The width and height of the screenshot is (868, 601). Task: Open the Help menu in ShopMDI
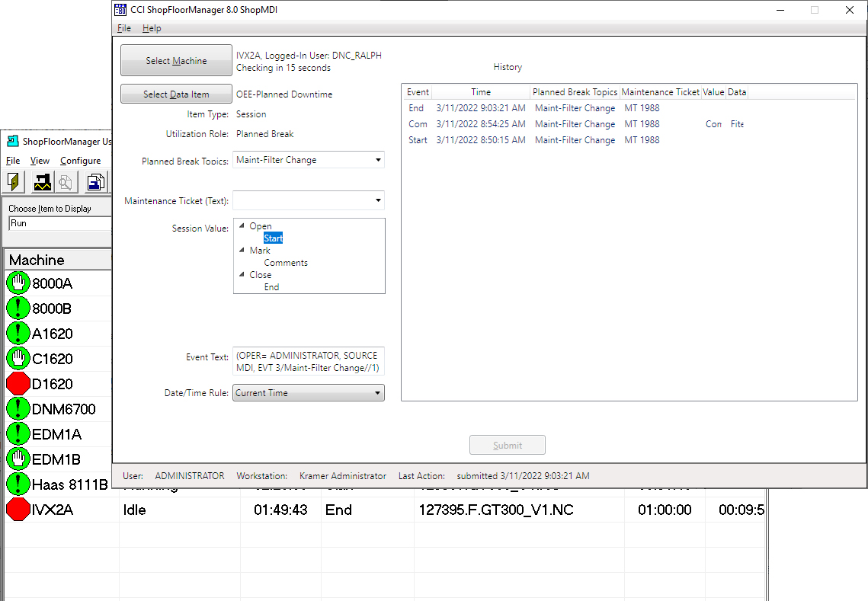[152, 28]
